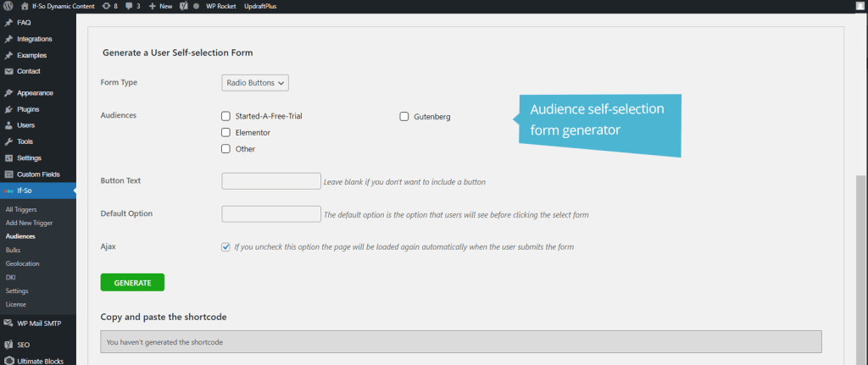Click the Tools wrench icon

[x=8, y=141]
